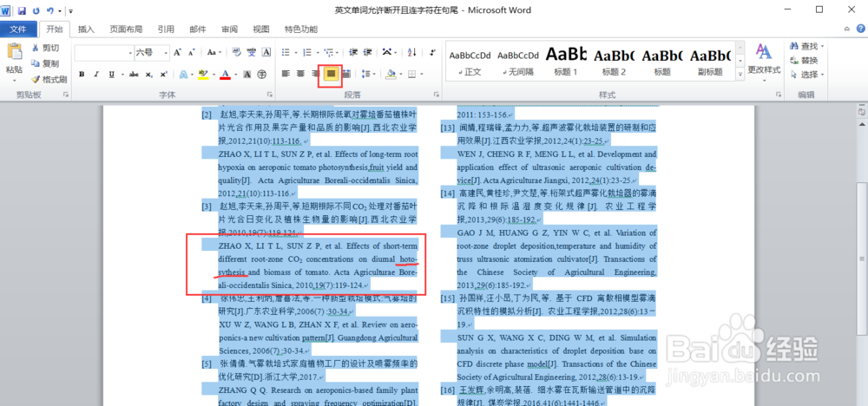This screenshot has width=868, height=406.
Task: Click the Cut (剪切) button
Action: coord(45,48)
